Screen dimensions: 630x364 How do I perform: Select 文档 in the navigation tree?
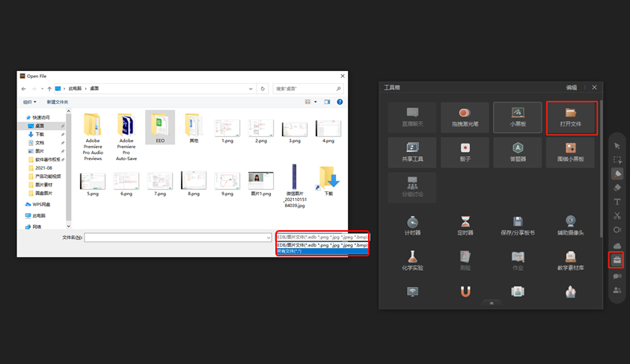pos(40,143)
